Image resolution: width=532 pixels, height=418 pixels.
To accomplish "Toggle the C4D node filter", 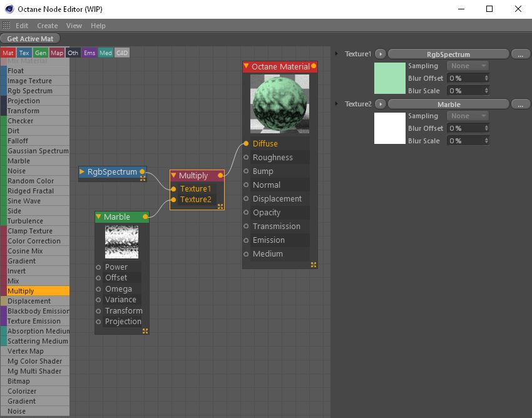I will pos(121,53).
